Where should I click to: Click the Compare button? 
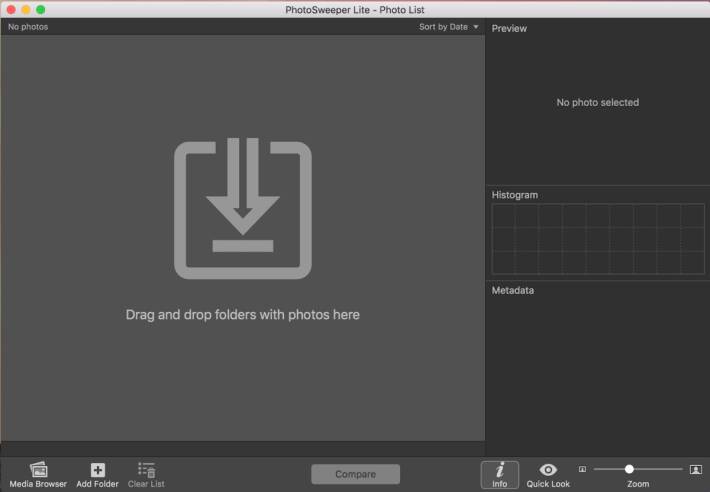pos(355,474)
